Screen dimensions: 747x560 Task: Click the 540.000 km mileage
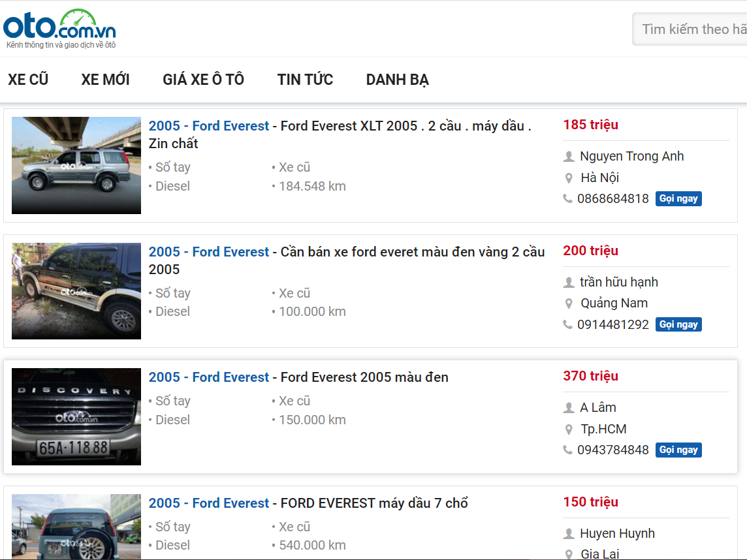313,545
